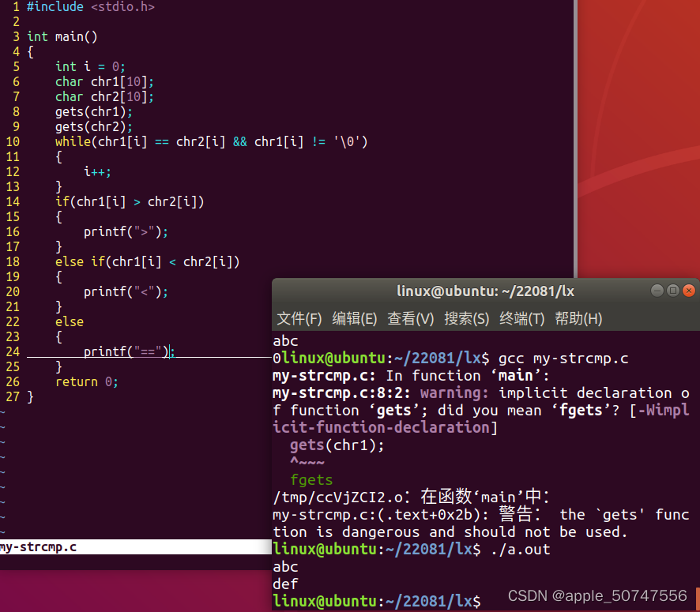Click 'int main()' on line 3
Image resolution: width=700 pixels, height=612 pixels.
pyautogui.click(x=62, y=36)
